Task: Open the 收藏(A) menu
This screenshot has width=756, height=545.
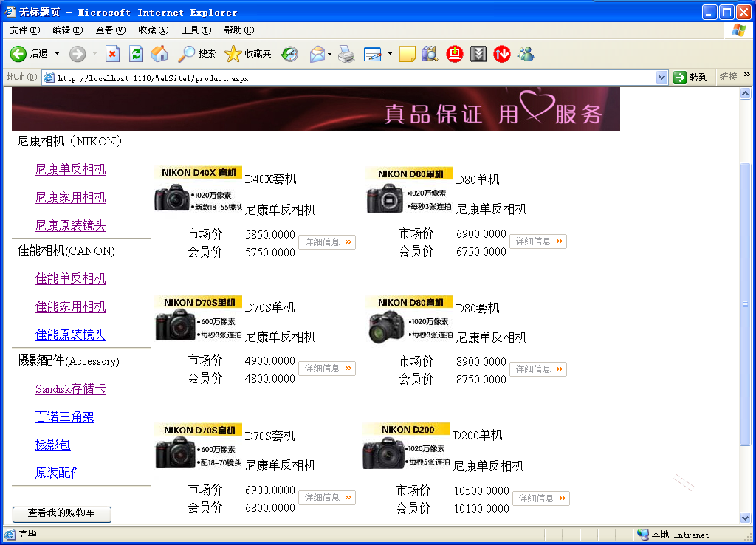Action: pos(154,30)
